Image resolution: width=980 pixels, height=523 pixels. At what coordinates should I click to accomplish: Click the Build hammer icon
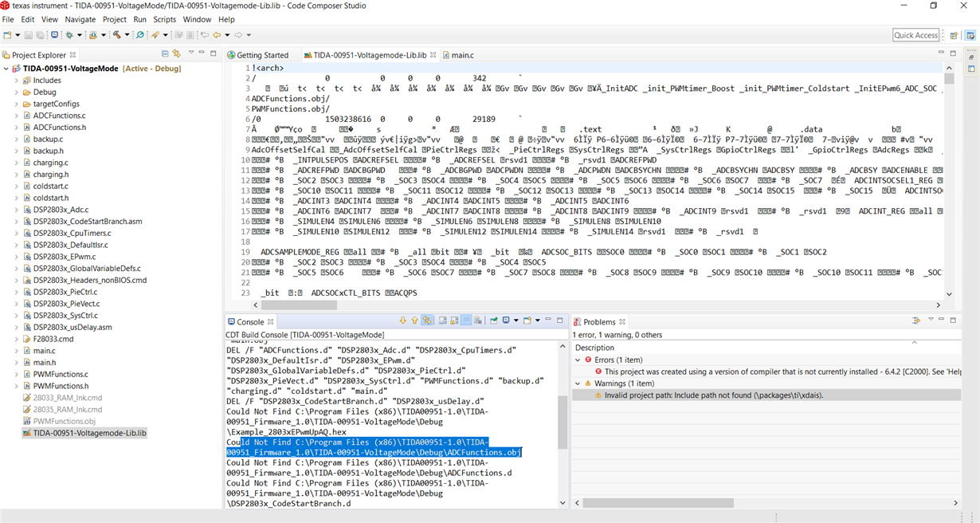(x=117, y=35)
